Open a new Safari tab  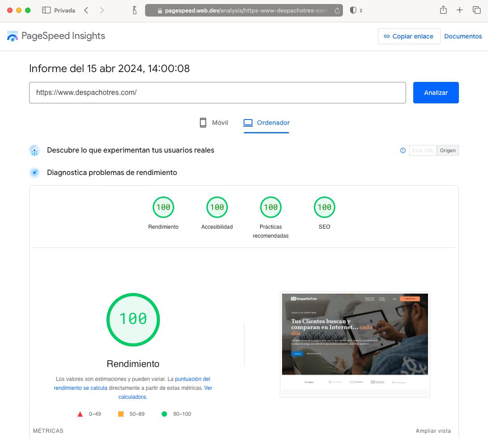coord(459,10)
